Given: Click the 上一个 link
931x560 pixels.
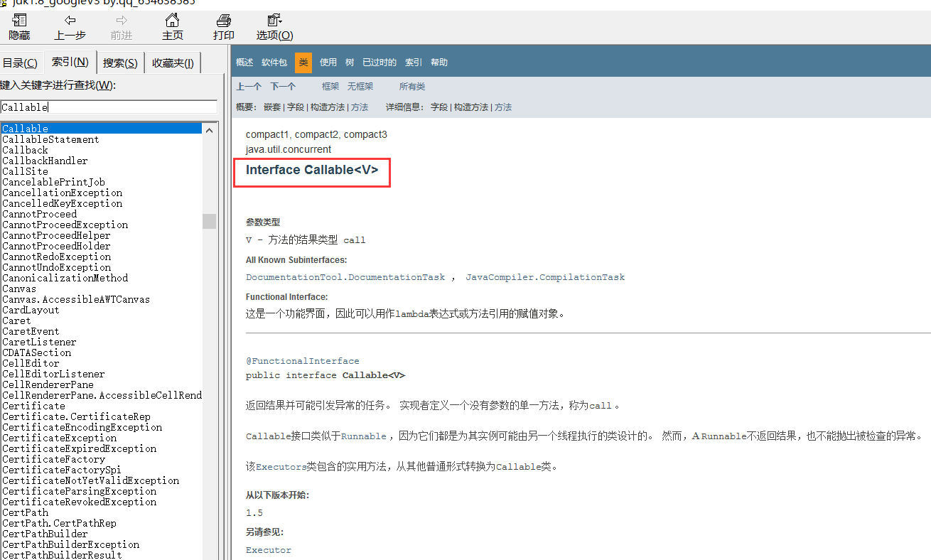Looking at the screenshot, I should (249, 87).
